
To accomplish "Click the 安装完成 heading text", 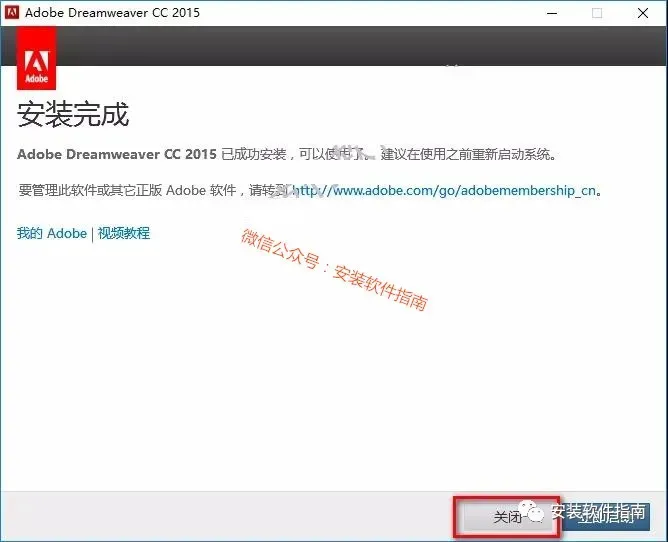I will pyautogui.click(x=73, y=114).
